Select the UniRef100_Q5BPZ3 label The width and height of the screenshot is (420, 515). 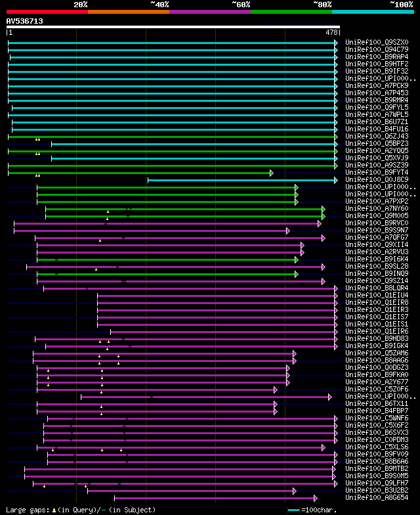[377, 143]
